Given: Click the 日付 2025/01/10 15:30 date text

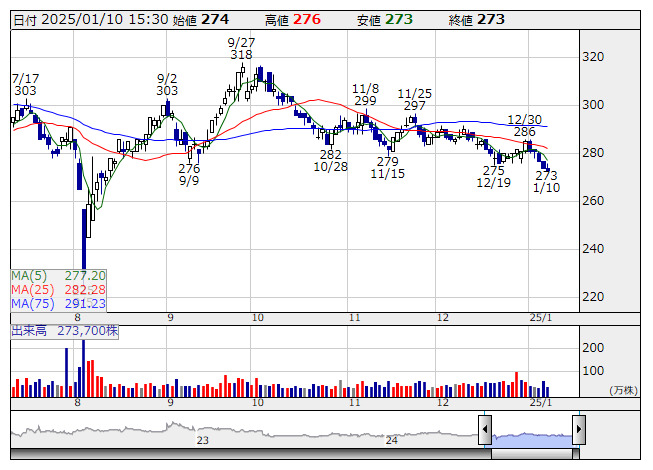Looking at the screenshot, I should point(91,20).
